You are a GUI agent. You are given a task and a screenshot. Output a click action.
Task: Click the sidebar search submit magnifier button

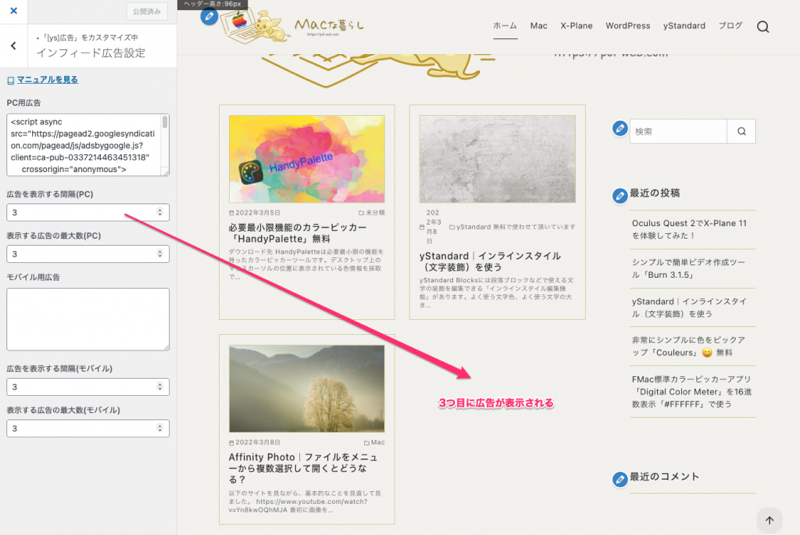pos(741,132)
